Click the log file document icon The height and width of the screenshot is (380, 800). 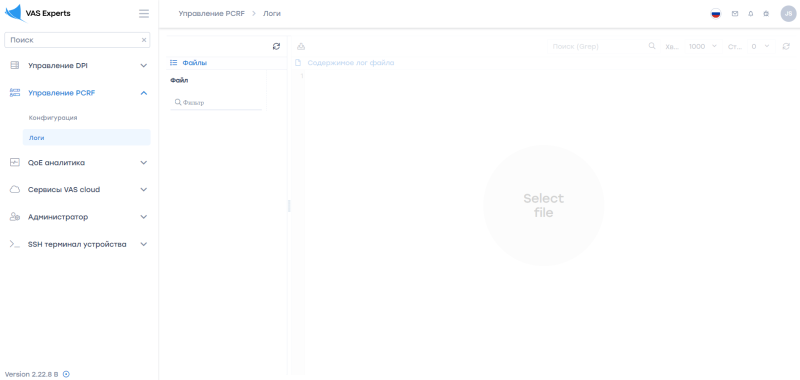tap(298, 63)
